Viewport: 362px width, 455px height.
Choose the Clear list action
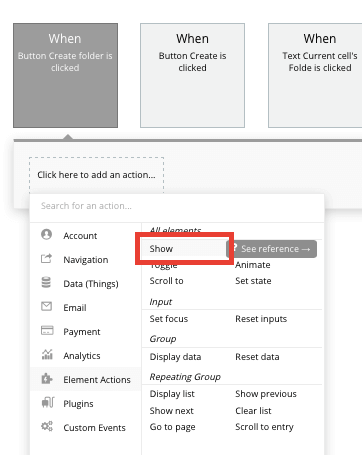253,411
